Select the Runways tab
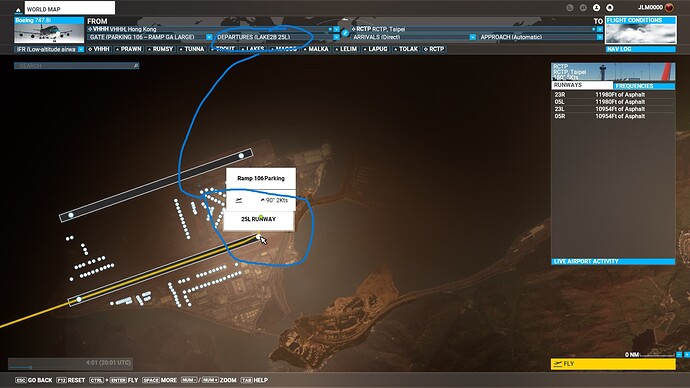Image resolution: width=690 pixels, height=388 pixels. 582,85
